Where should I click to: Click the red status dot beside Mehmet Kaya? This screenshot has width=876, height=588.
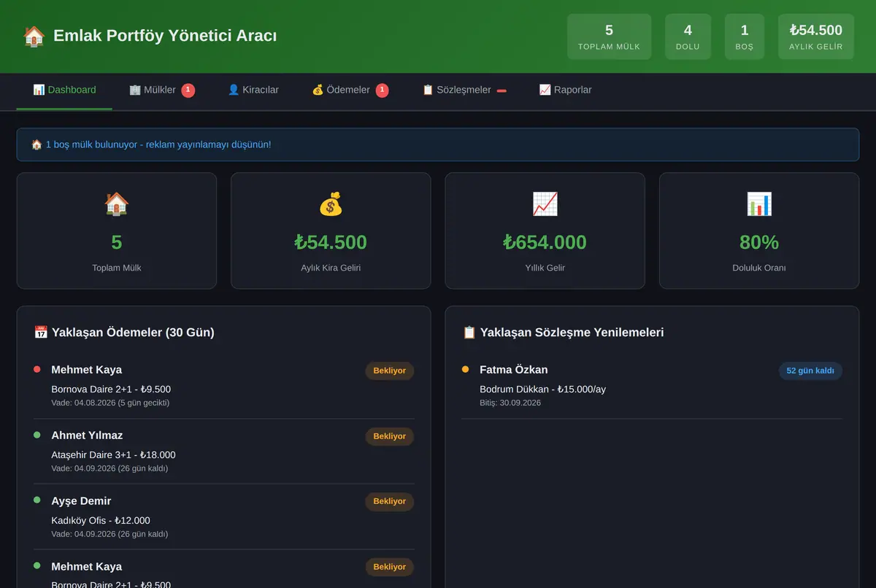pyautogui.click(x=37, y=369)
